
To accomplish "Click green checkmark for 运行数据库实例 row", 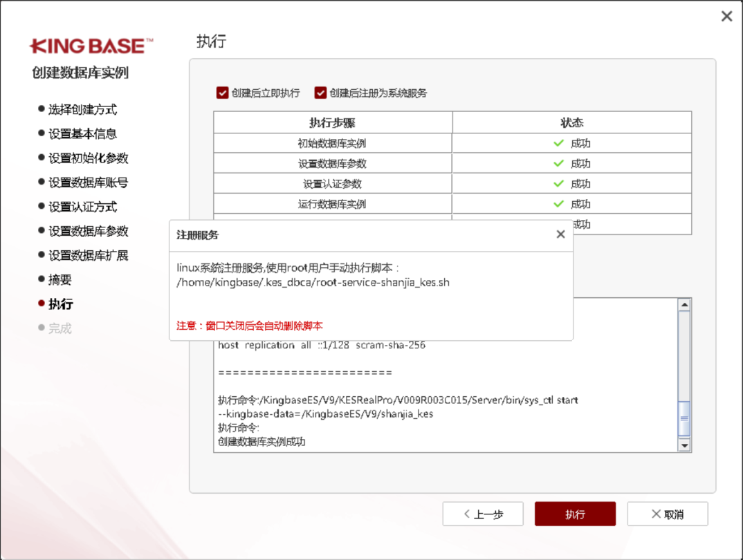I will click(559, 203).
